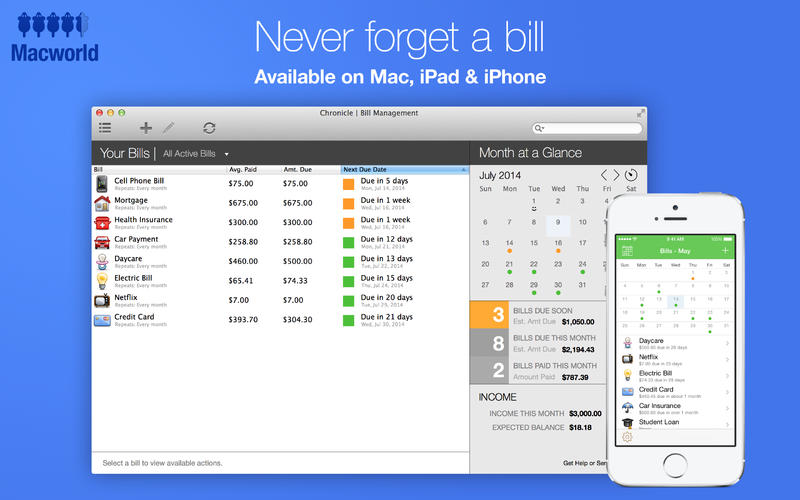Go to the next month in Month at a Glance
This screenshot has width=800, height=500.
click(x=616, y=175)
